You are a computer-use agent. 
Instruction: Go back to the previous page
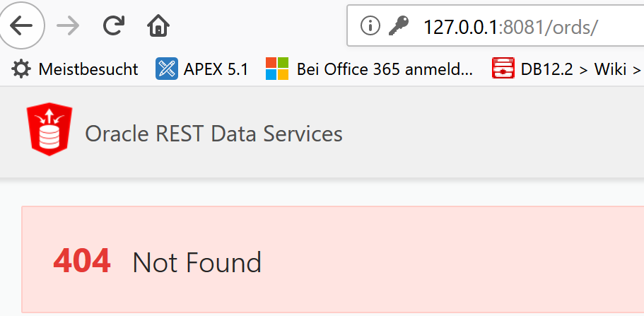point(21,26)
